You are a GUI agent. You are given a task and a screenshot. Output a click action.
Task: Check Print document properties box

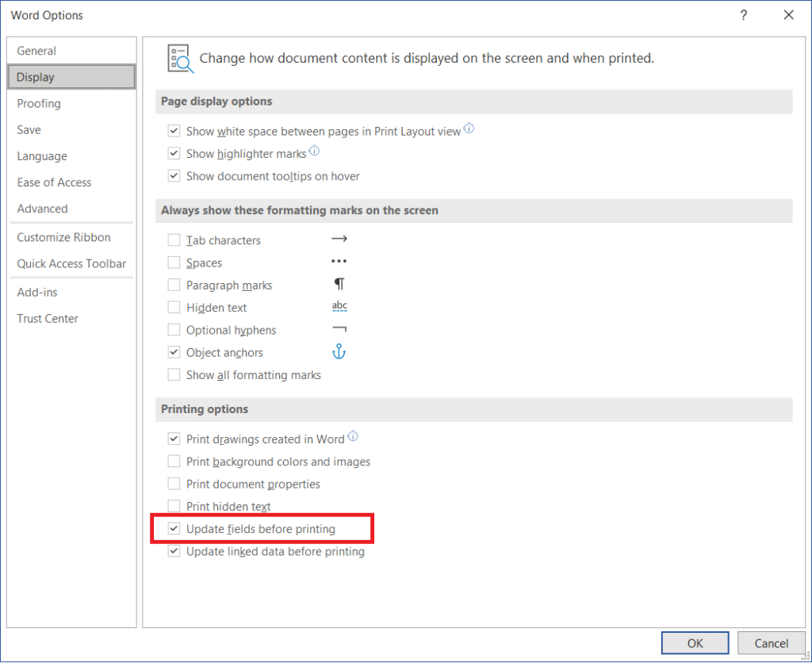(x=174, y=484)
